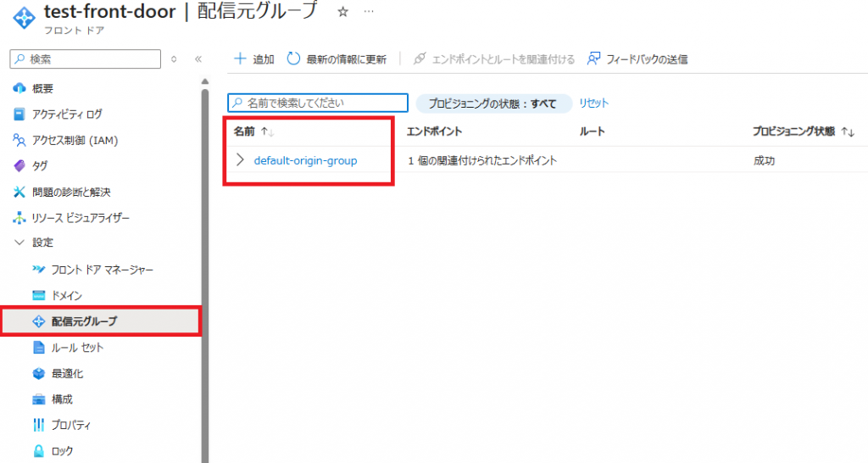
Task: Click エンドポイントとルートを関連付ける
Action: coord(494,59)
